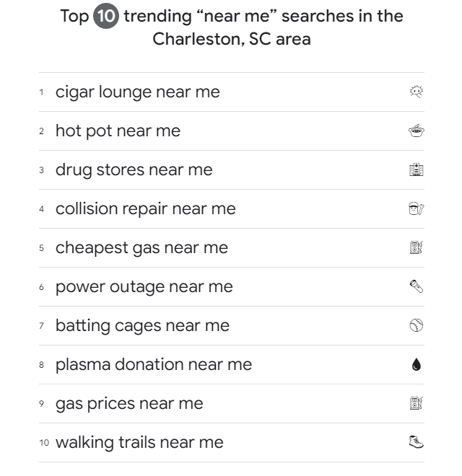Viewport: 462px width, 476px height.
Task: Open 'cheapest gas near me' result
Action: pos(141,247)
